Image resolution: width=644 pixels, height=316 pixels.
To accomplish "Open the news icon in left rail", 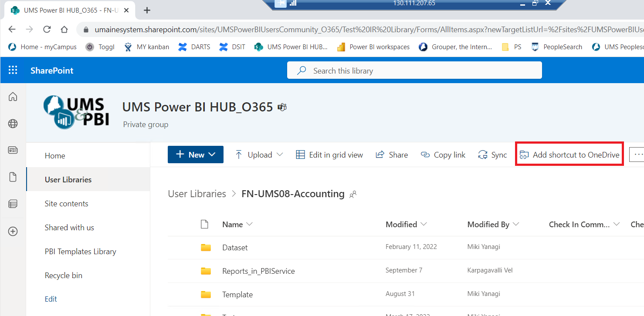I will [x=13, y=150].
